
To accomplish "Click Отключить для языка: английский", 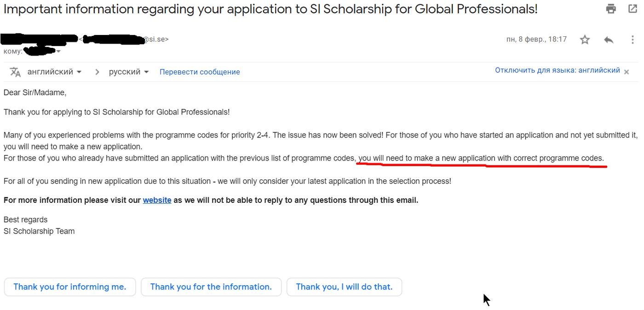I will 557,70.
